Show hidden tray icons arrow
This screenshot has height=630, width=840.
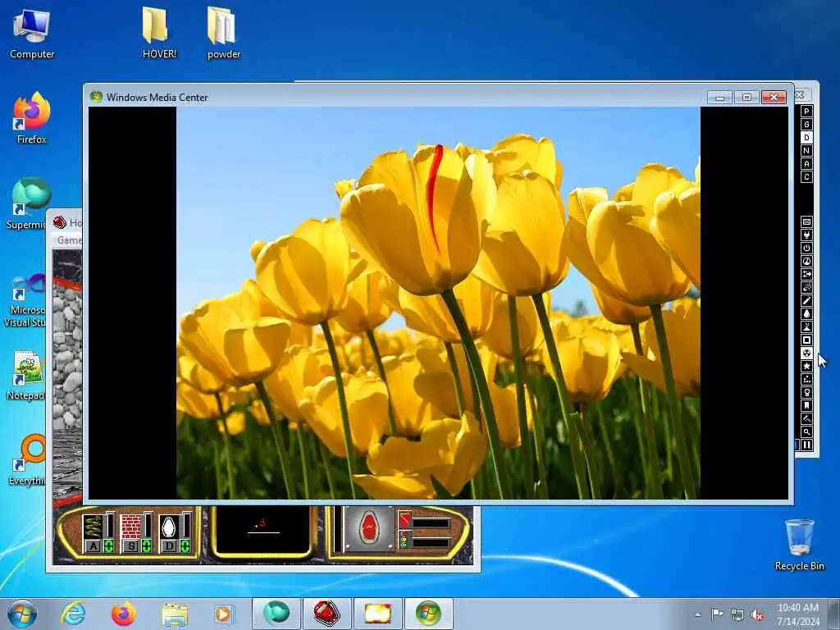697,614
